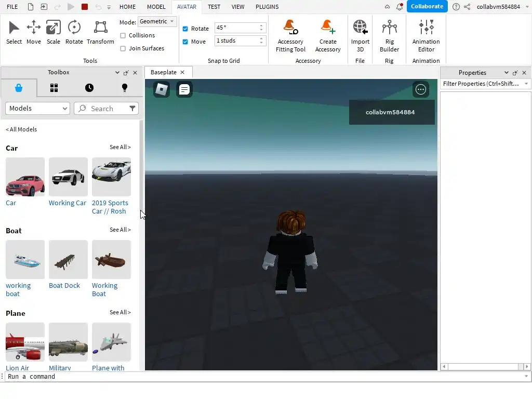Image resolution: width=532 pixels, height=399 pixels.
Task: Open the Rig Builder
Action: pyautogui.click(x=389, y=36)
